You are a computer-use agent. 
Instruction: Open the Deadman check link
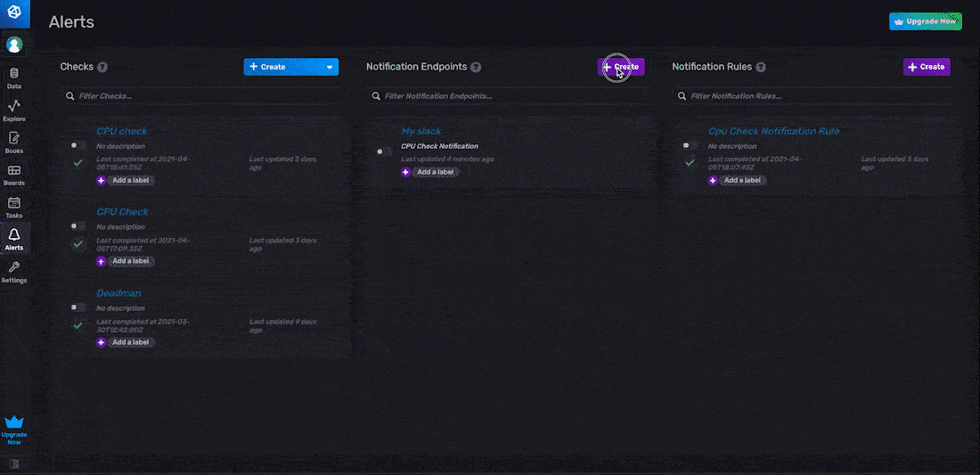coord(118,293)
